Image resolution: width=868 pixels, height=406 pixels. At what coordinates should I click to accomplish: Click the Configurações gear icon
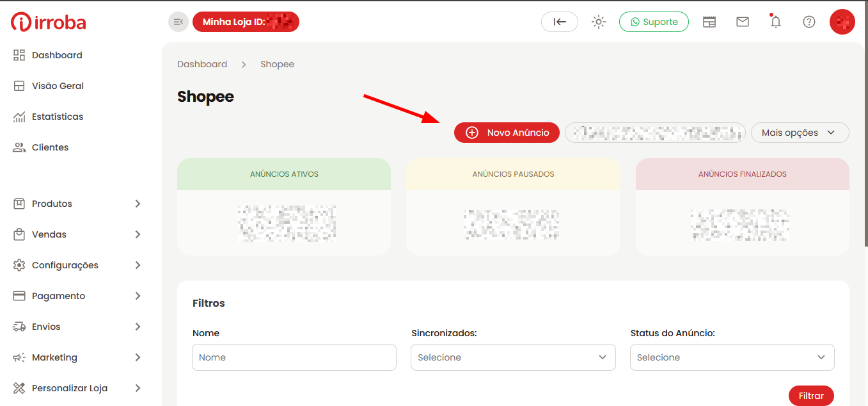click(x=19, y=265)
